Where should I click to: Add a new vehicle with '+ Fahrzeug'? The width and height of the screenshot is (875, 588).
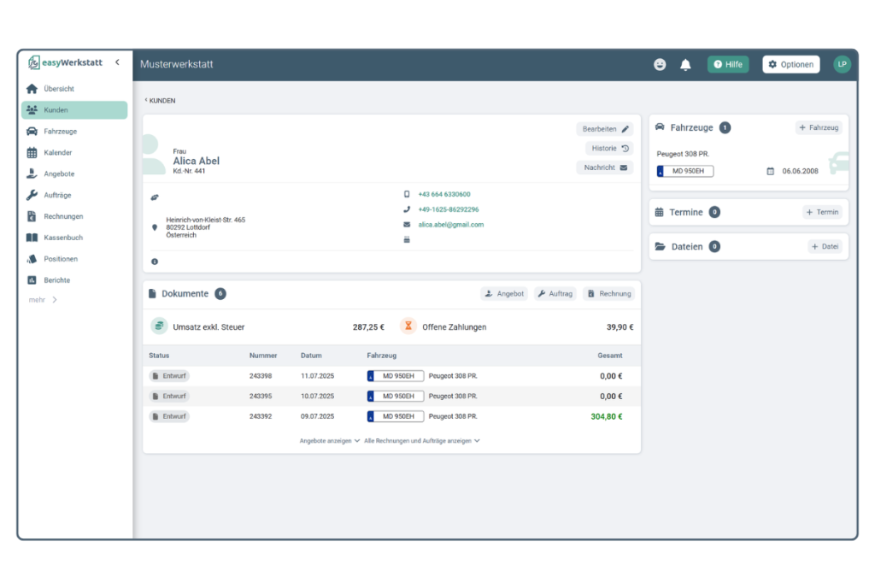819,127
